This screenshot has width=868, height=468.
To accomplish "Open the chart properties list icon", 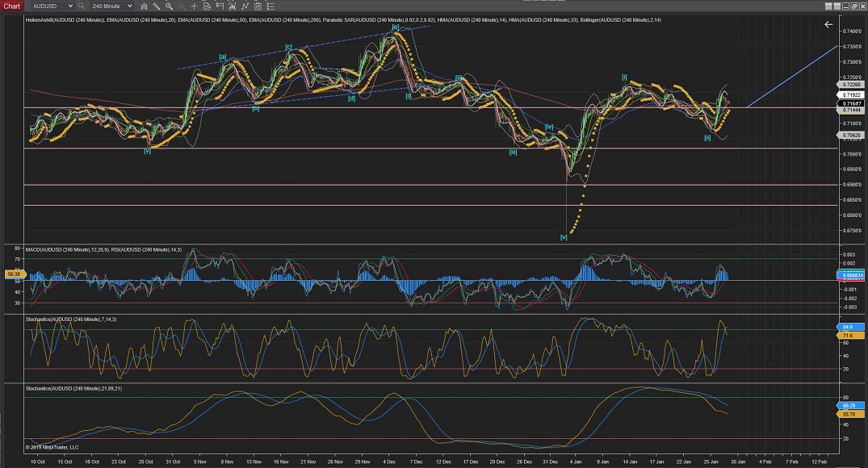I will tap(270, 6).
